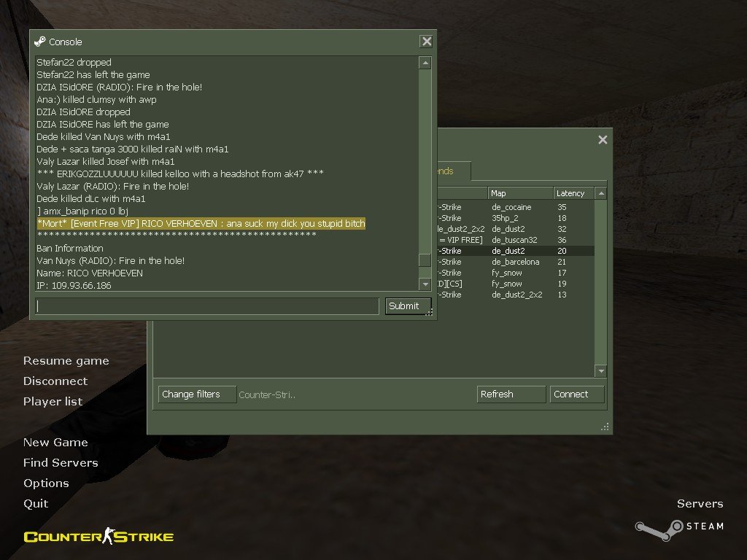747x560 pixels.
Task: Refresh the server list
Action: point(511,394)
